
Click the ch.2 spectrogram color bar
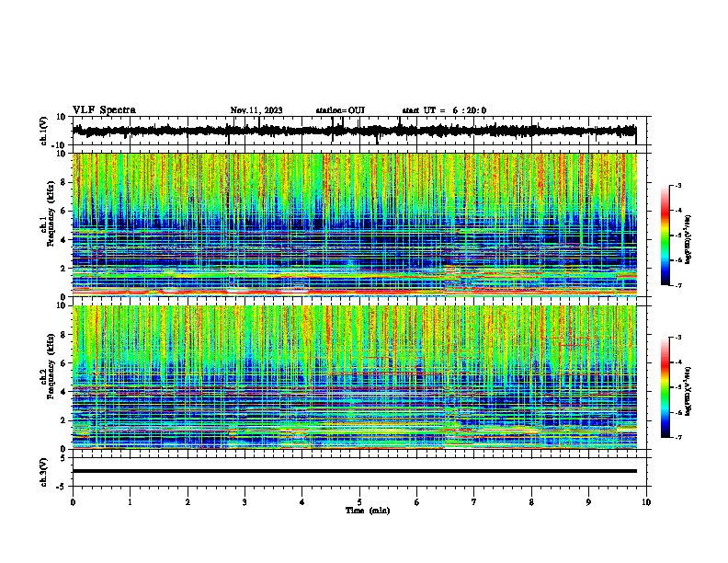pos(665,387)
